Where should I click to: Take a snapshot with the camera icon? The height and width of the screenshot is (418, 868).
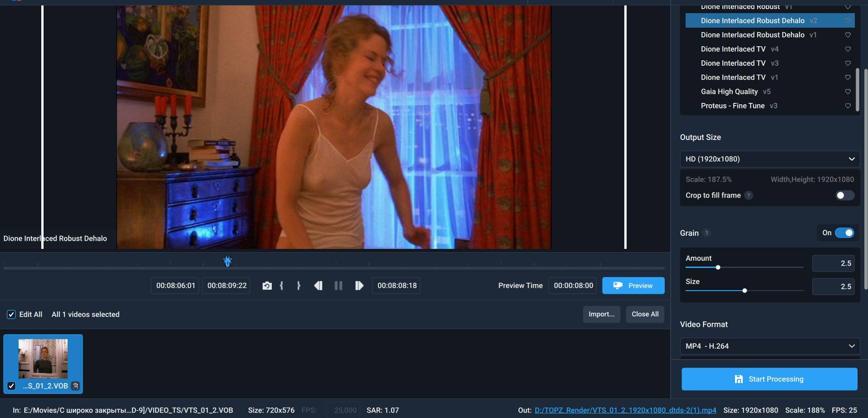(267, 286)
